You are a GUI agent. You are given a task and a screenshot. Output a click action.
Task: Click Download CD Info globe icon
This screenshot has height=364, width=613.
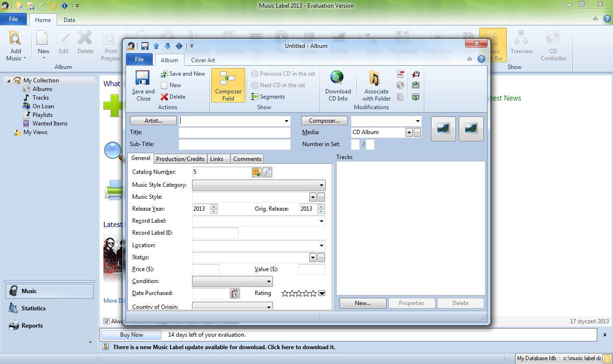click(338, 78)
